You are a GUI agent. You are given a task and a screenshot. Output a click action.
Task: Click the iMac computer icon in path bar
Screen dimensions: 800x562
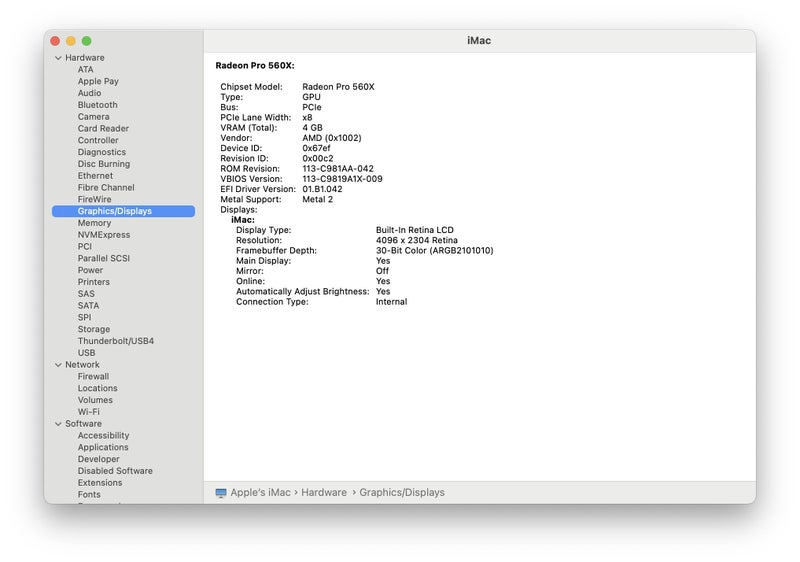[221, 493]
